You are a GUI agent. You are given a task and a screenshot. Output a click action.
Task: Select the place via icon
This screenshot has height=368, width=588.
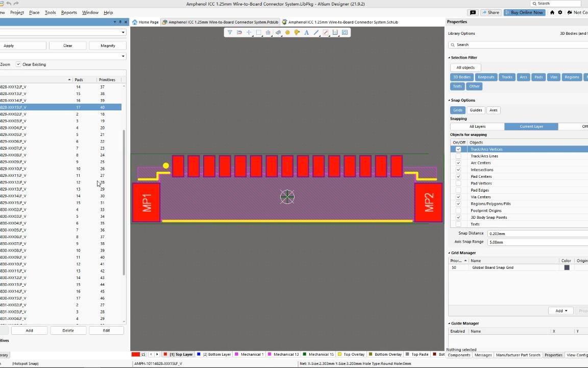[x=297, y=33]
